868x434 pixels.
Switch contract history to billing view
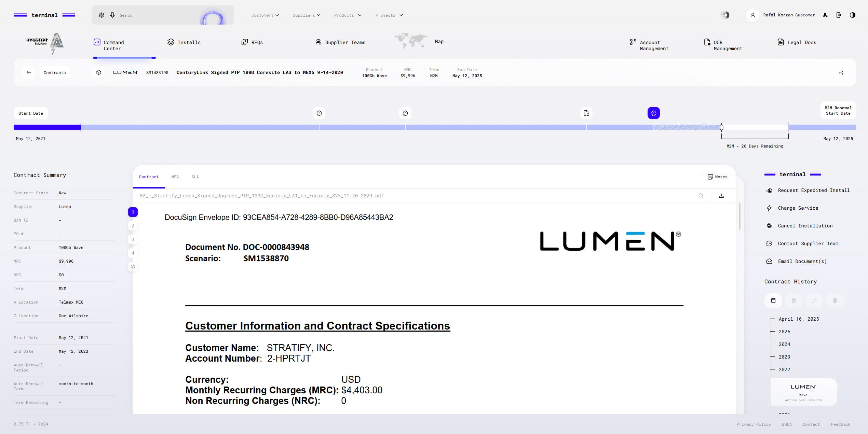tap(794, 300)
